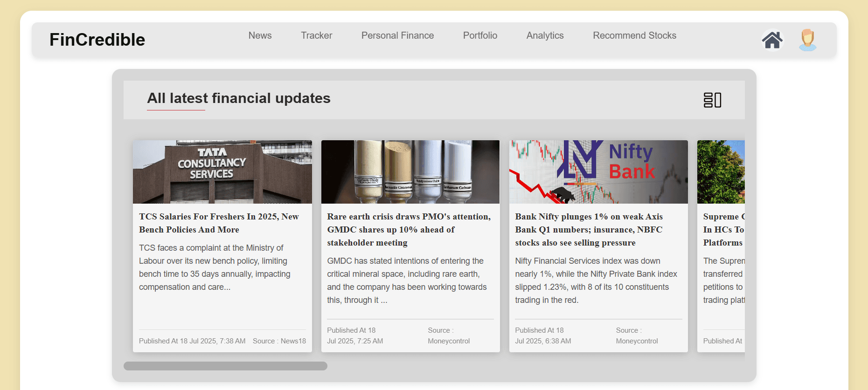Navigate to Analytics
The height and width of the screenshot is (390, 868).
545,35
